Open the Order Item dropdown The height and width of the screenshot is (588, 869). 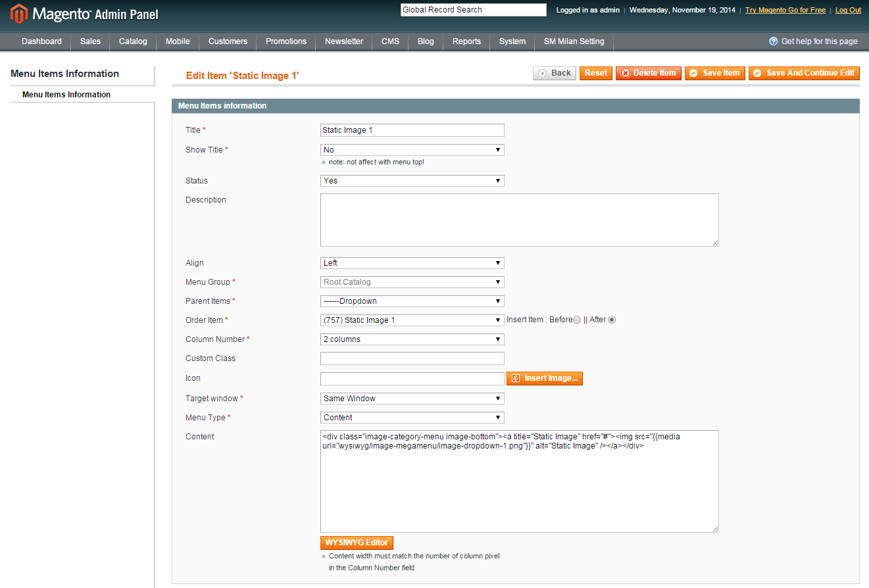click(412, 320)
